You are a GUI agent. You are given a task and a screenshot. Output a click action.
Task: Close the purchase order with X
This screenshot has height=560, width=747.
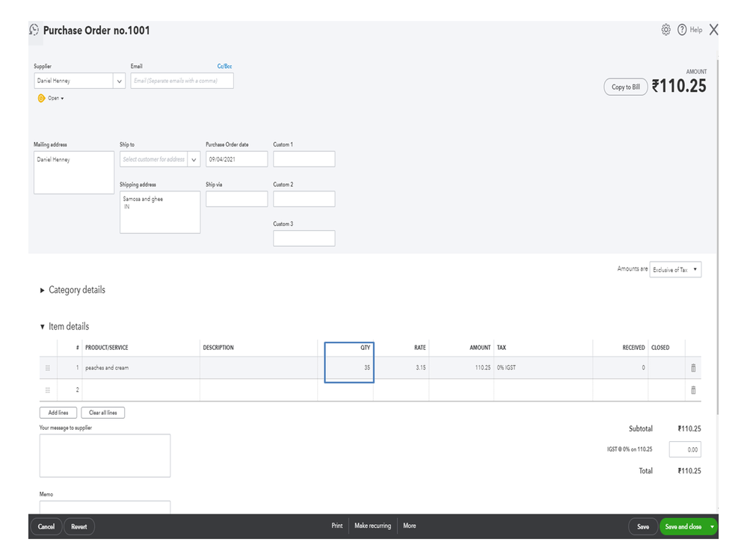pyautogui.click(x=713, y=30)
